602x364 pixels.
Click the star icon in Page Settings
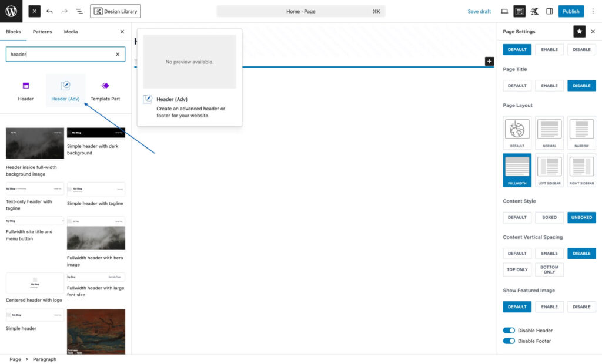(x=579, y=32)
